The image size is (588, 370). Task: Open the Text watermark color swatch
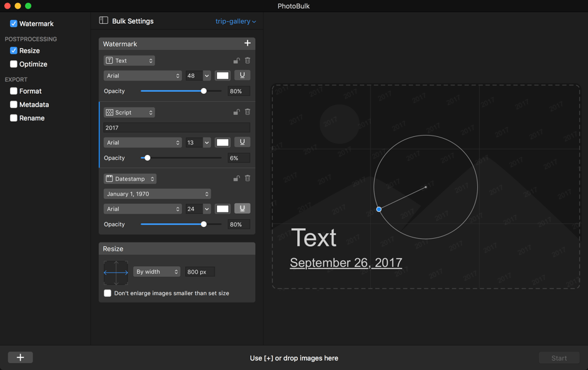[222, 76]
